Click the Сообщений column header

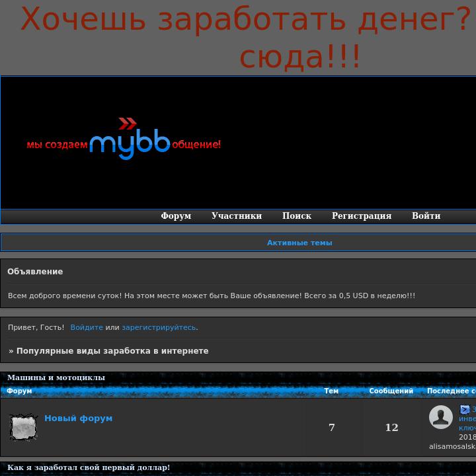tap(391, 391)
